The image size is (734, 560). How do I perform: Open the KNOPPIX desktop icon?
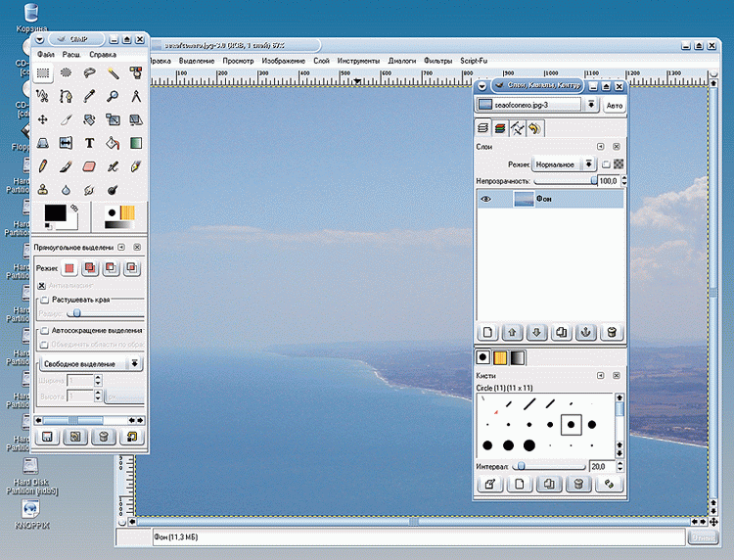click(x=31, y=510)
